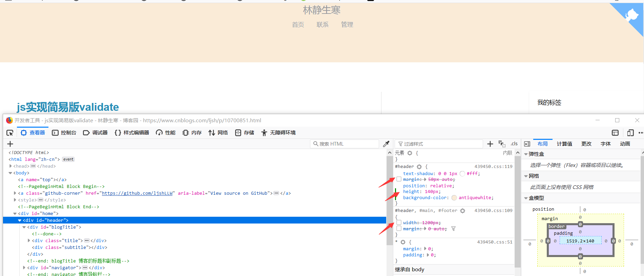Click the 1519.2×140 box model content size
The height and width of the screenshot is (276, 644).
point(580,241)
